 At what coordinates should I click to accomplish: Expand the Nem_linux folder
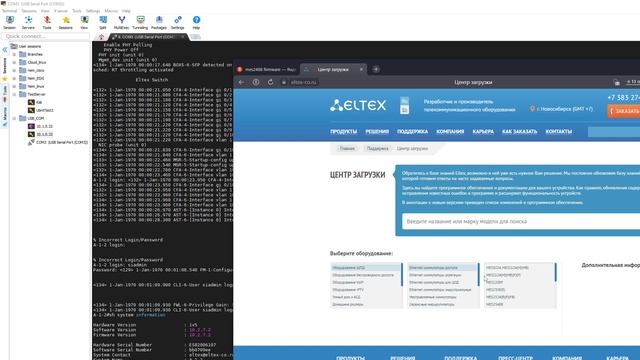(x=14, y=87)
